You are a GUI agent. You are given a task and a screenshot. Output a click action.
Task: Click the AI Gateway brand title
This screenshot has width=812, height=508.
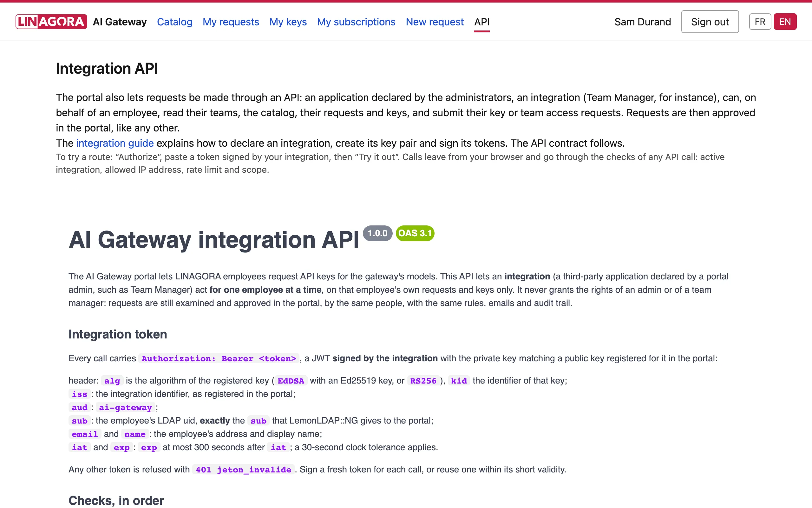pos(120,22)
